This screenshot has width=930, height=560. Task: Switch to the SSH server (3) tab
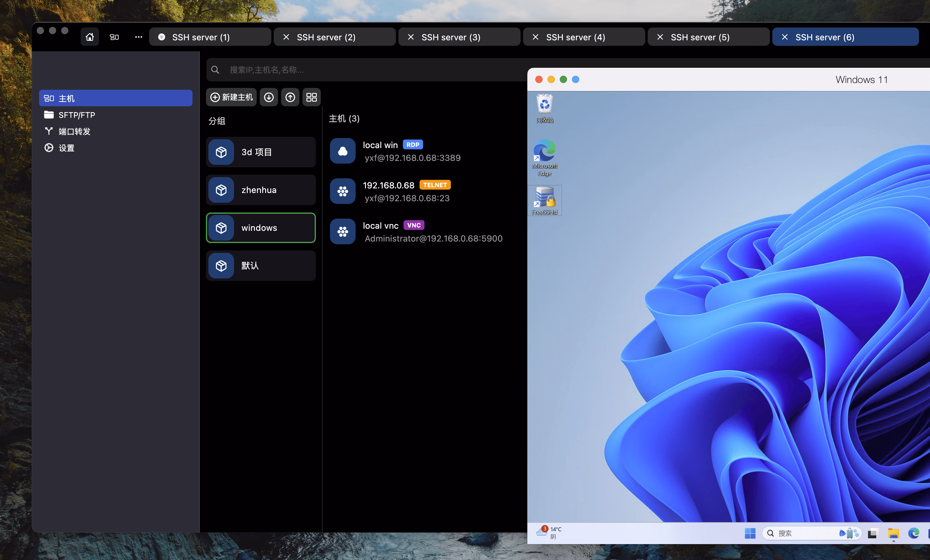point(451,37)
